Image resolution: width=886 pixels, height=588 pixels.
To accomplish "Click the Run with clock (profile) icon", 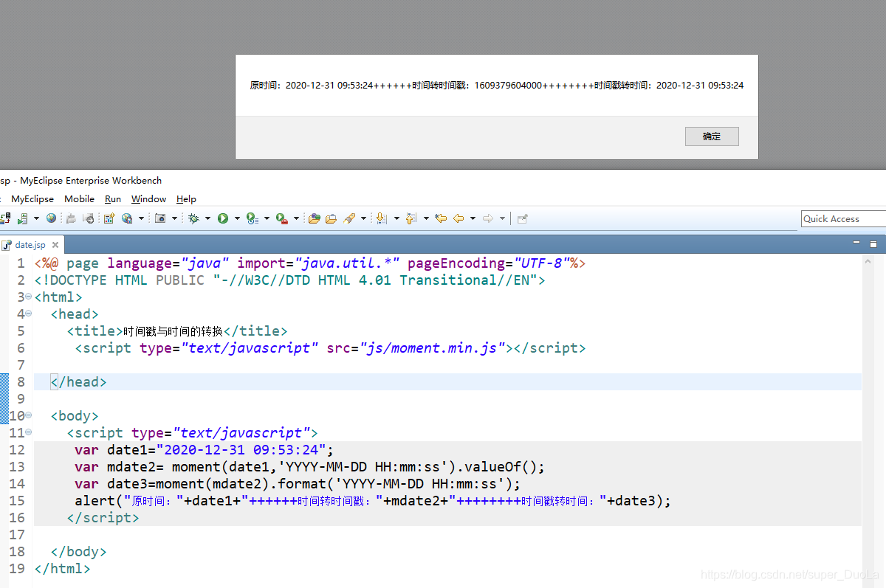I will click(x=252, y=218).
